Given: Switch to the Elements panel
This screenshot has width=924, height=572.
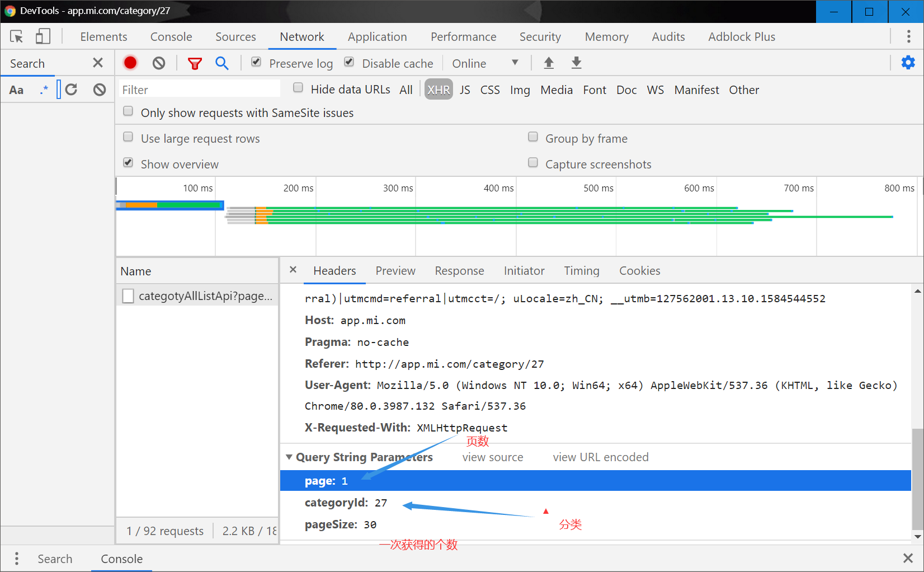Looking at the screenshot, I should click(x=103, y=37).
